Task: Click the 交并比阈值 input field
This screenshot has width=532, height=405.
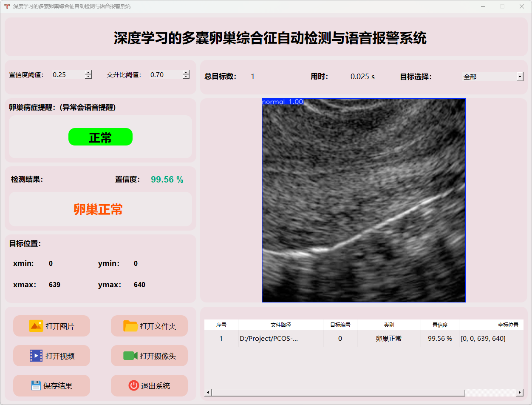Action: point(166,74)
